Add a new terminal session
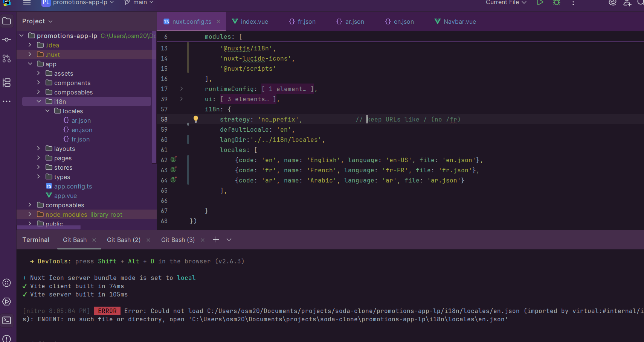This screenshot has height=342, width=644. coord(216,240)
